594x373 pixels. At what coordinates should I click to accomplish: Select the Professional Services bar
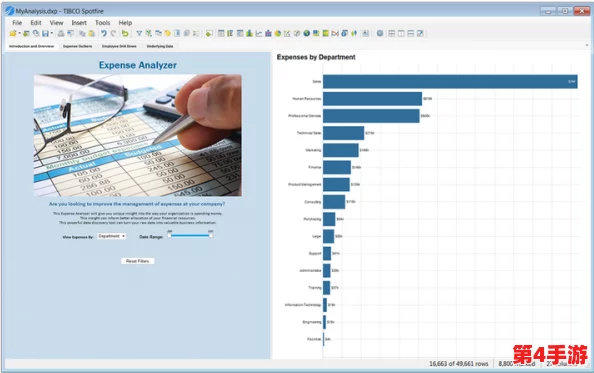371,116
